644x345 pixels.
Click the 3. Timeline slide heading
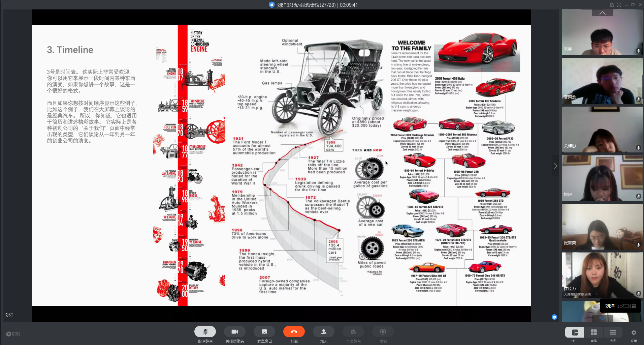click(x=70, y=50)
